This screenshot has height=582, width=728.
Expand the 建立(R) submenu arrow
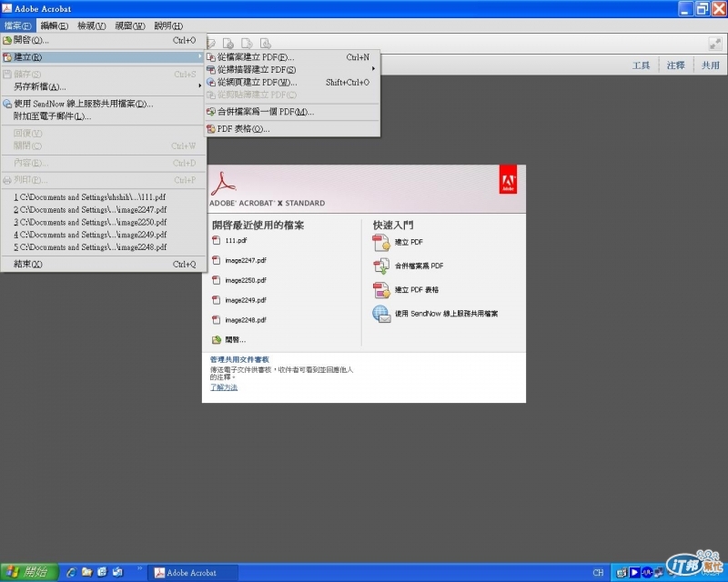point(200,56)
